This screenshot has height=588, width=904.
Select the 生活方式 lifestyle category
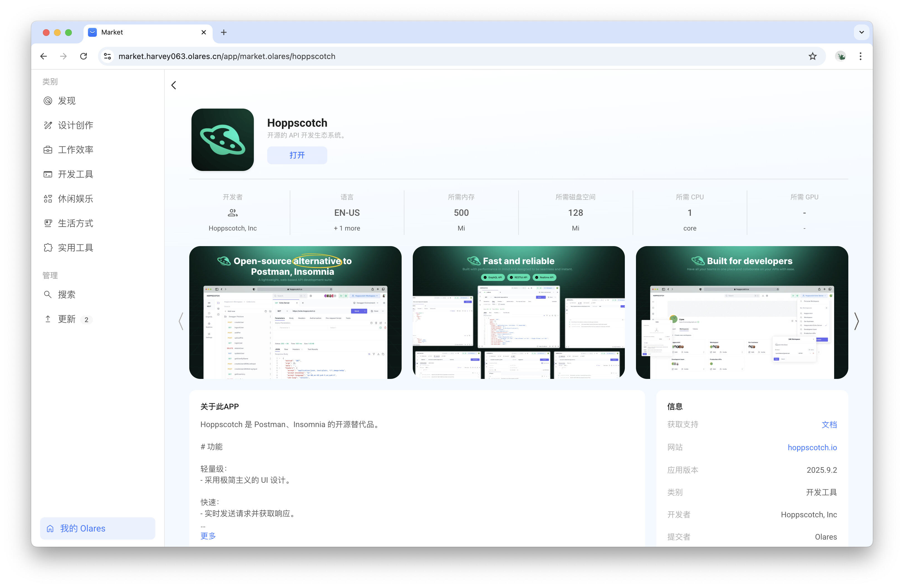(x=75, y=223)
